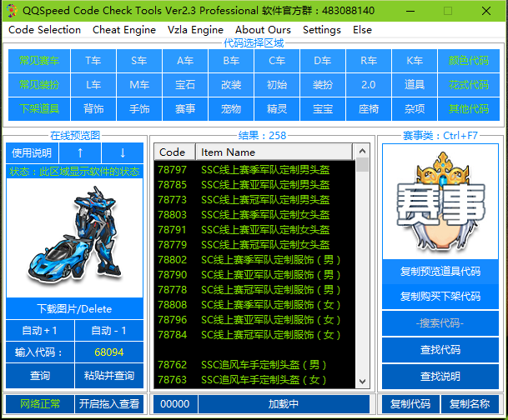Select the 常见赛车 category

(39, 61)
